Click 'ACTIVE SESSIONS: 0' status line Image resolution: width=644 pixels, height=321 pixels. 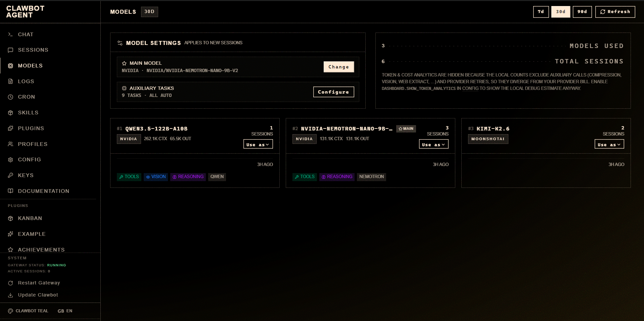point(29,271)
